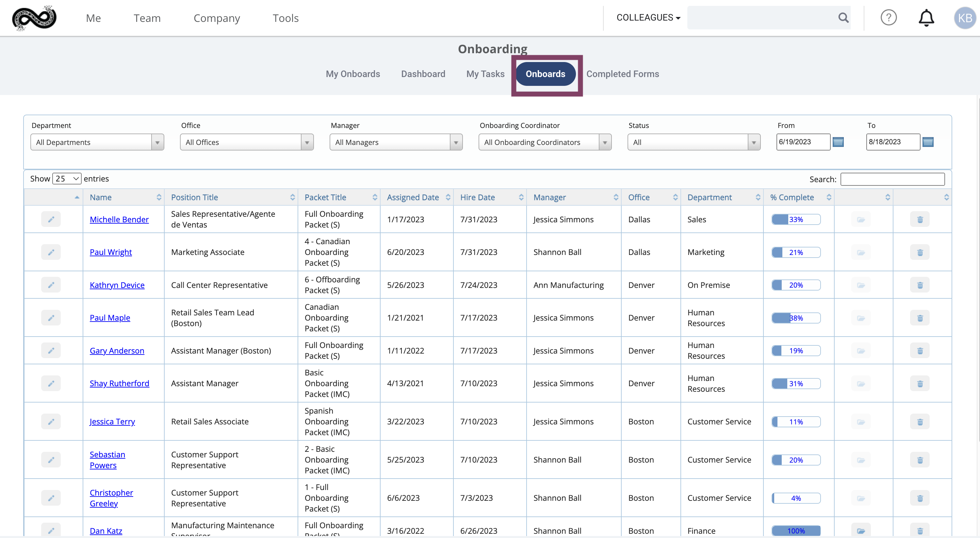Viewport: 980px width, 538px height.
Task: Edit Paul Wright's onboard with pencil icon
Action: click(51, 252)
